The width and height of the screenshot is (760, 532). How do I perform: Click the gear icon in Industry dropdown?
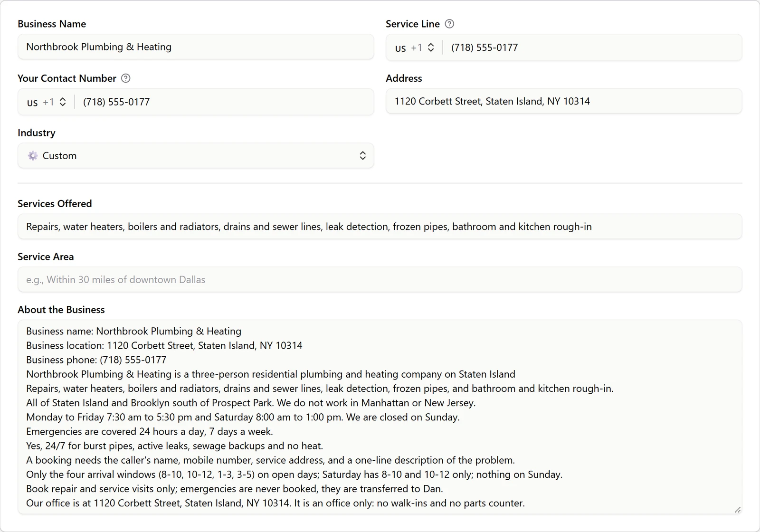click(33, 156)
